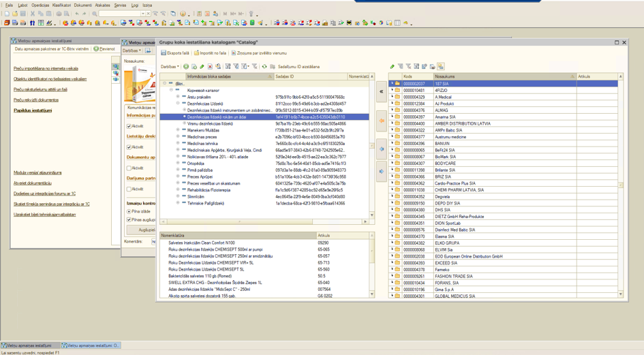Click green pencil edit icon above Kods list
This screenshot has height=355, width=644.
coord(393,67)
